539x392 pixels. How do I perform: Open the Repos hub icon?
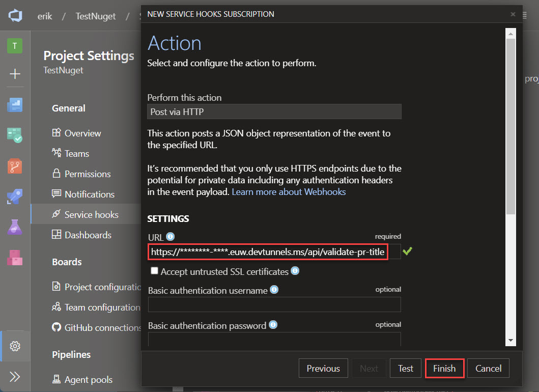(15, 166)
